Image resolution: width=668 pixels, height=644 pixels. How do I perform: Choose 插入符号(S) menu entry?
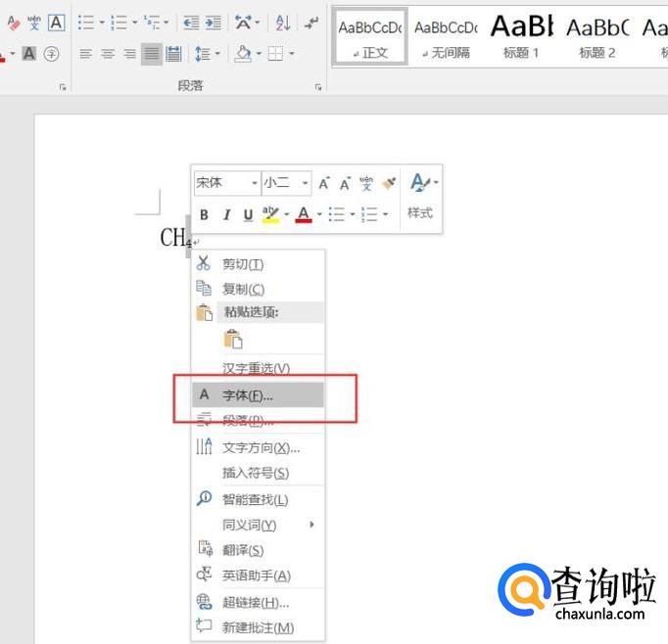pos(259,473)
